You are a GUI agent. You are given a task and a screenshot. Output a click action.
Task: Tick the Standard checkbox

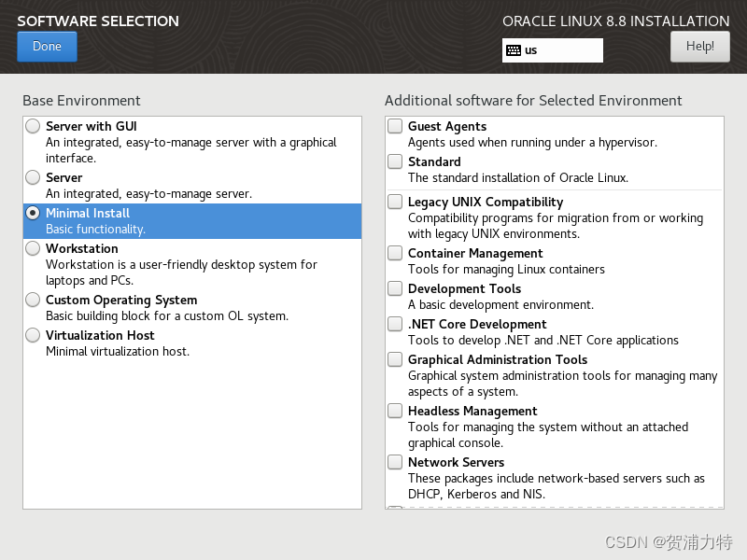(x=395, y=161)
